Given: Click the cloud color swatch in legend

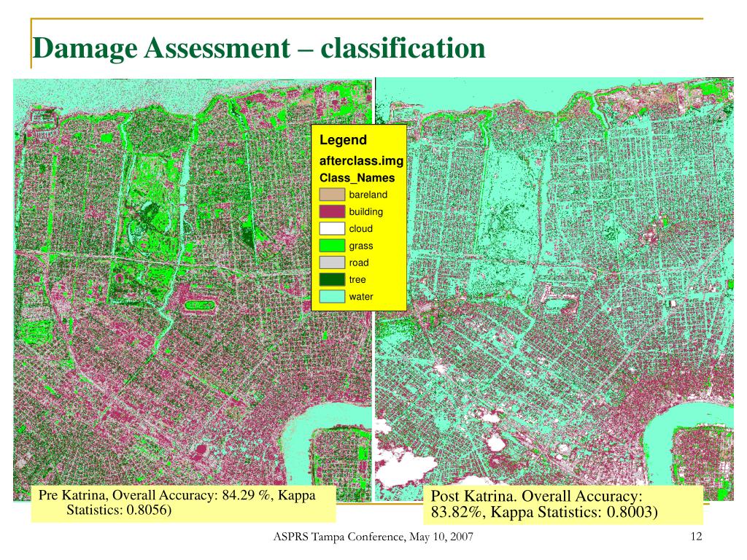Looking at the screenshot, I should 332,228.
